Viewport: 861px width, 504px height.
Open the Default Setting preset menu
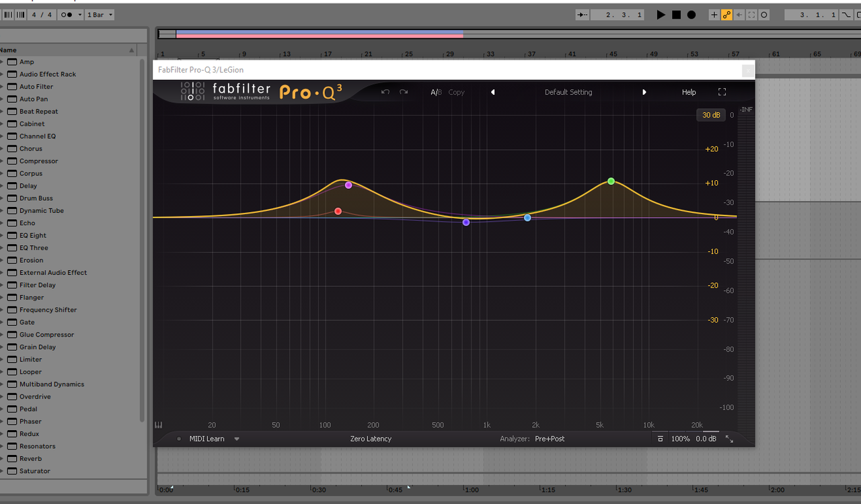(568, 92)
